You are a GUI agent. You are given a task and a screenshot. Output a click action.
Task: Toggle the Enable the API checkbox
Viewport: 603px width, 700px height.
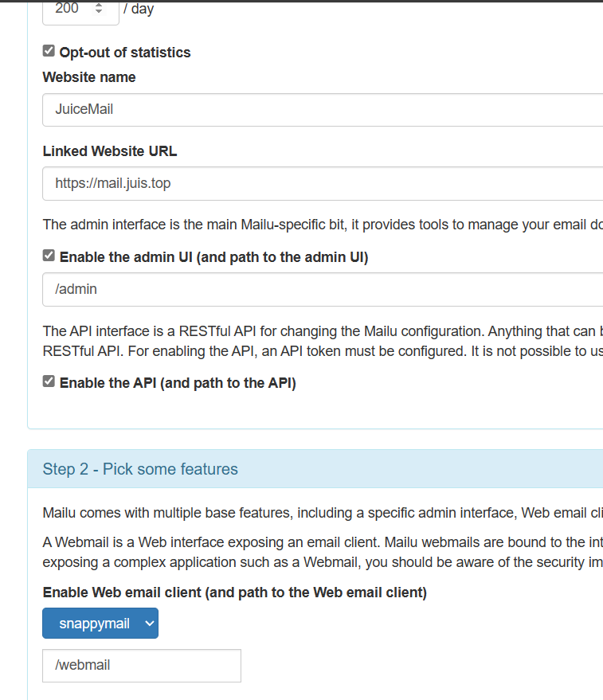point(49,382)
